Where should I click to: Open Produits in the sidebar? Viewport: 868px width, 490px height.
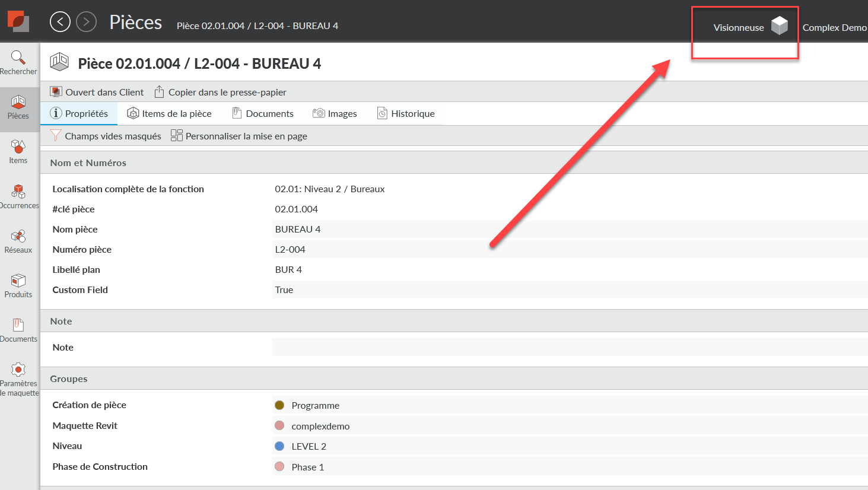coord(18,286)
